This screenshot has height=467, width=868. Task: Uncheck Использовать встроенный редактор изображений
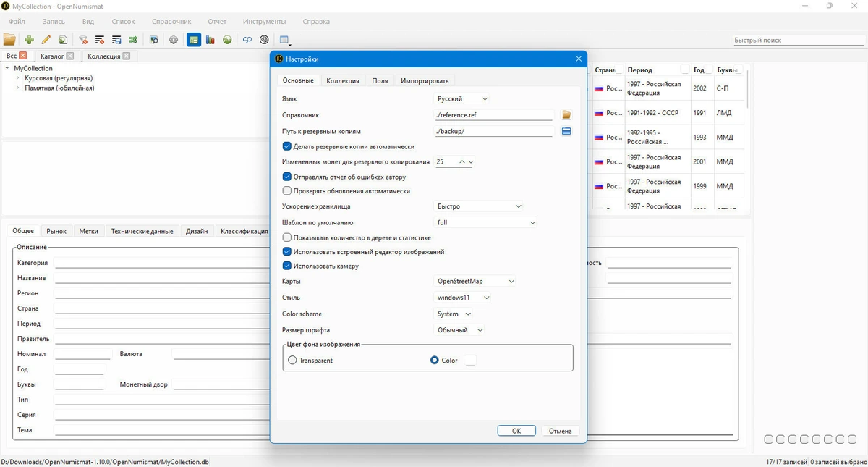(287, 252)
